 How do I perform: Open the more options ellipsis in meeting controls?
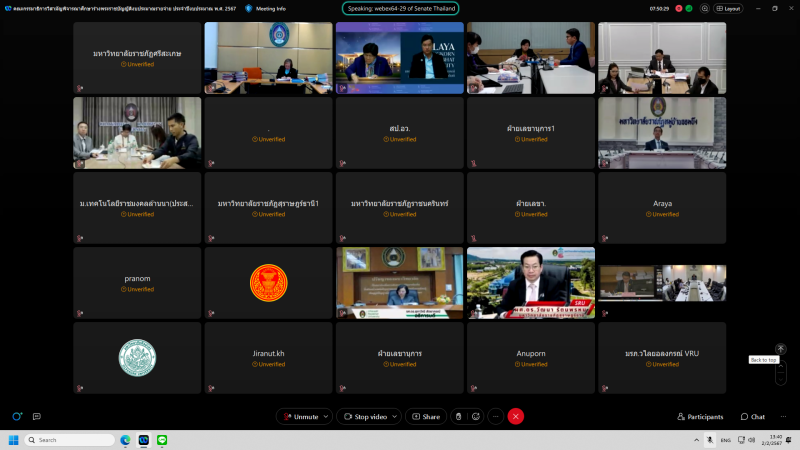pyautogui.click(x=495, y=416)
